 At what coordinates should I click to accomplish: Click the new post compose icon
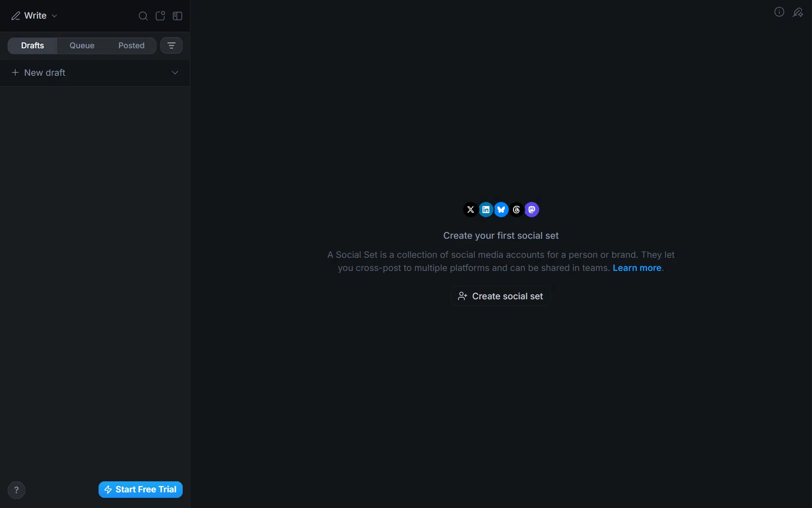coord(160,16)
